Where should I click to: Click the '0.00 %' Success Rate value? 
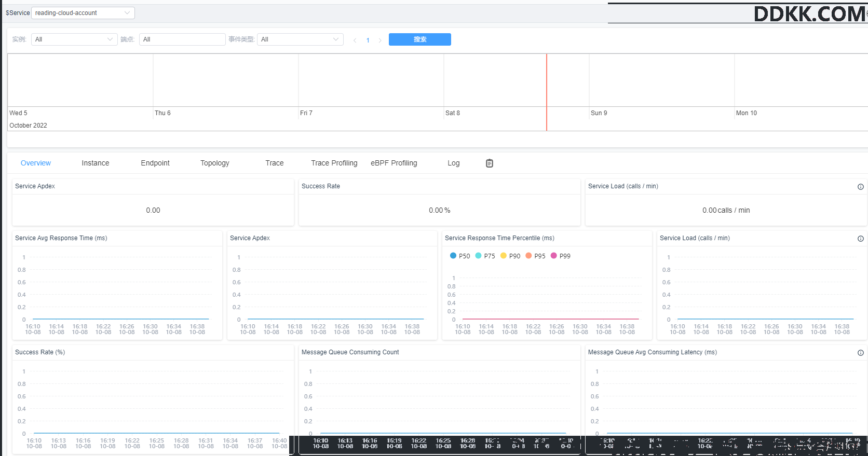pos(440,210)
